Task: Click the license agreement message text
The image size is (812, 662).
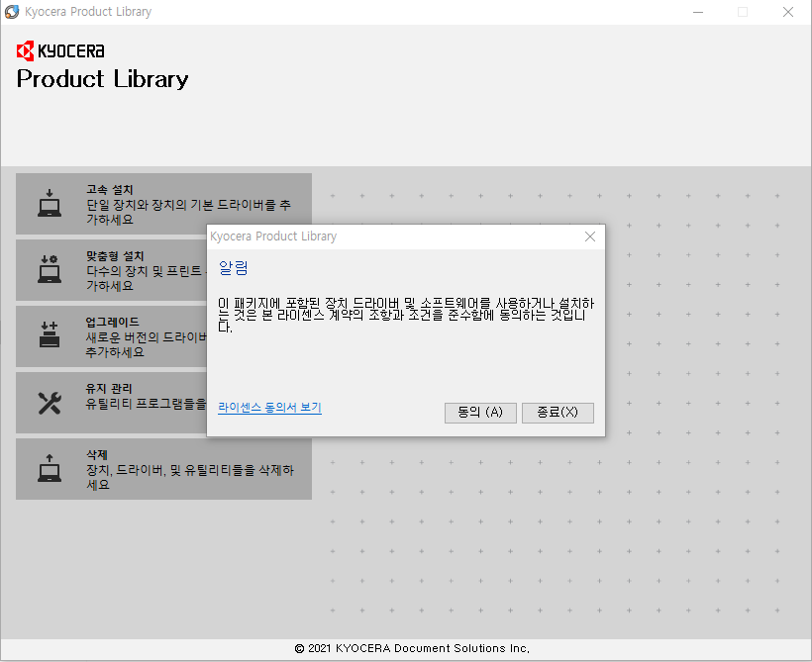Action: pos(405,316)
